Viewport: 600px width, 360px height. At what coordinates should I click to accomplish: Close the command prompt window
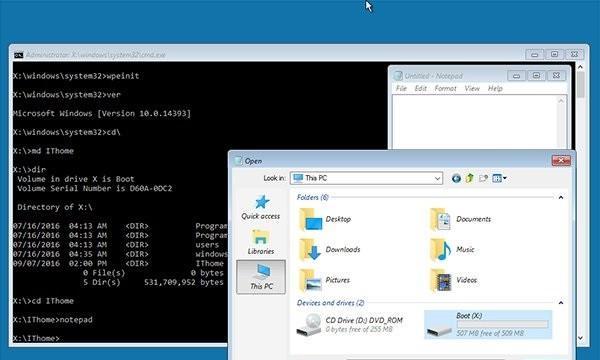point(574,54)
